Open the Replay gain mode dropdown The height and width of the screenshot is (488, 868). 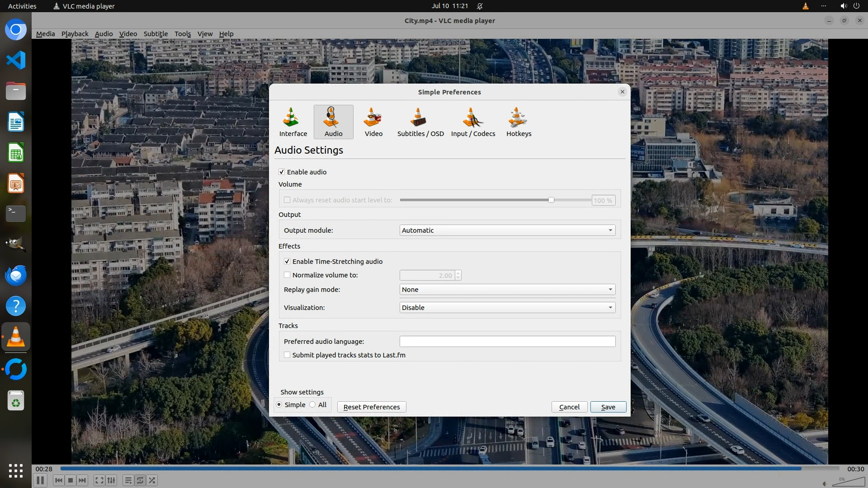[507, 290]
